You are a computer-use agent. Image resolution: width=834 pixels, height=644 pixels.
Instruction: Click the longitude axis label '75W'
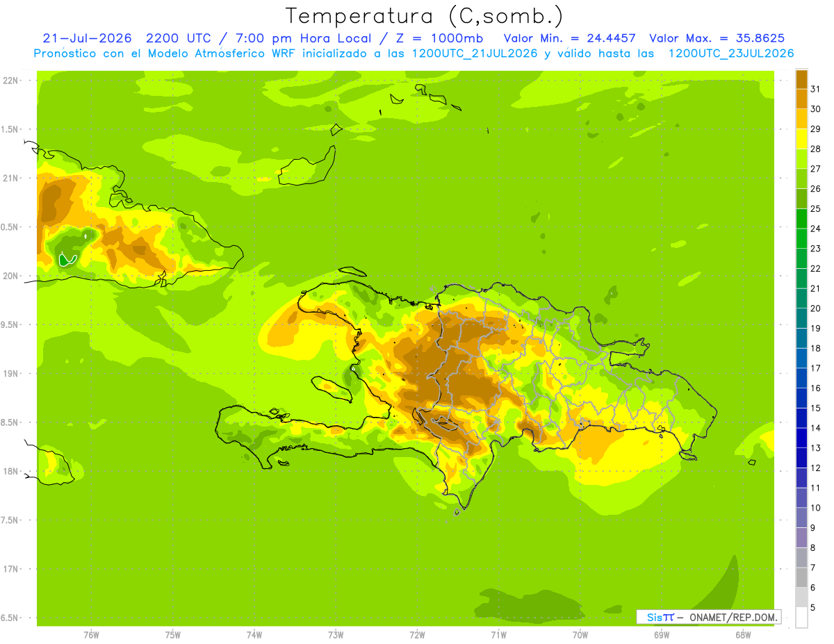(173, 635)
